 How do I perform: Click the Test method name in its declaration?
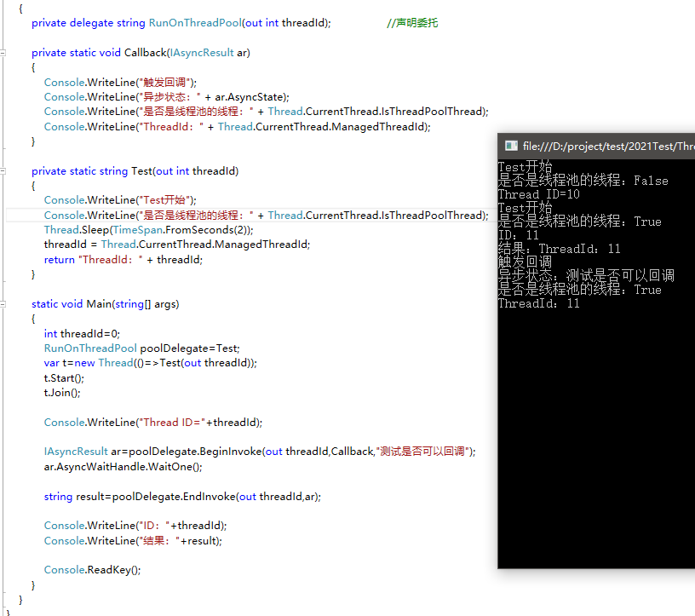click(x=142, y=171)
